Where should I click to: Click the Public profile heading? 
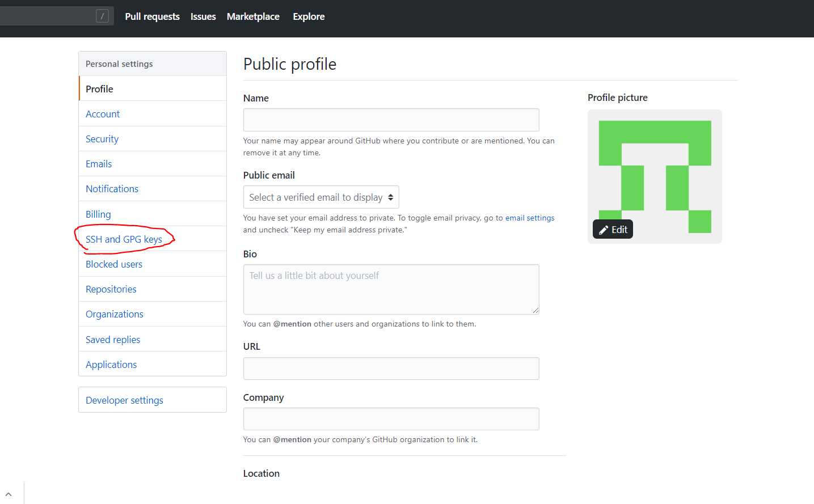[290, 64]
